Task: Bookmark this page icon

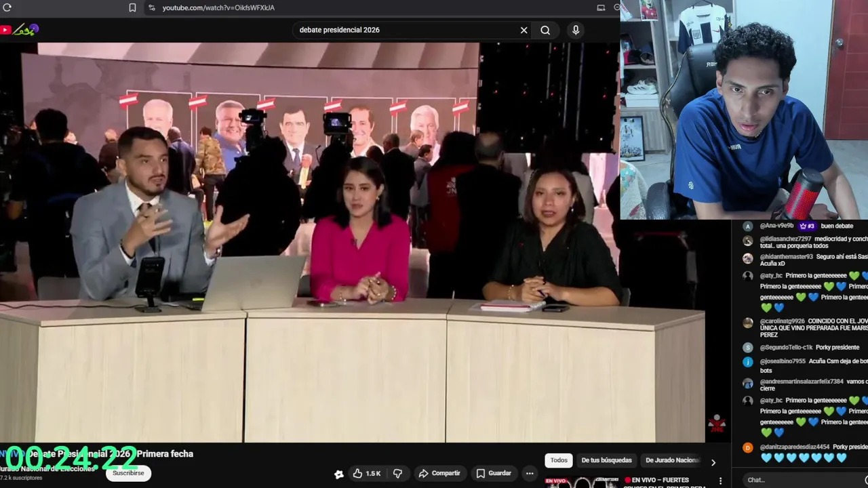Action: pyautogui.click(x=132, y=7)
